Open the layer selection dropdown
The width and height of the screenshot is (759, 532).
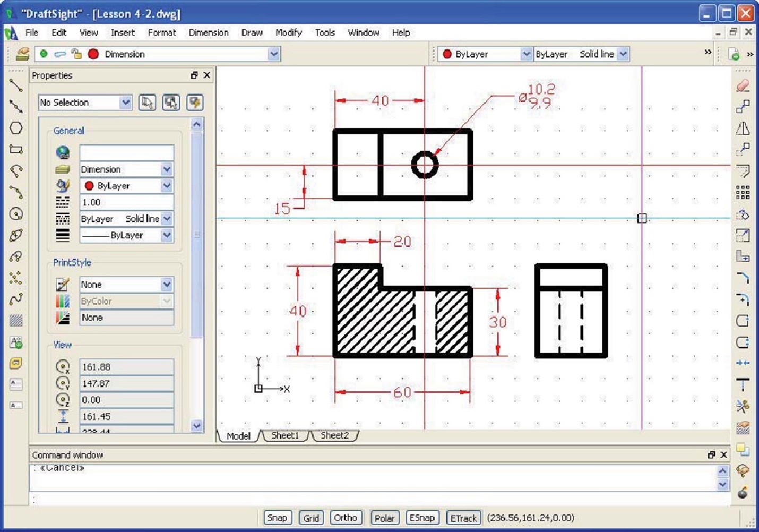tap(274, 54)
